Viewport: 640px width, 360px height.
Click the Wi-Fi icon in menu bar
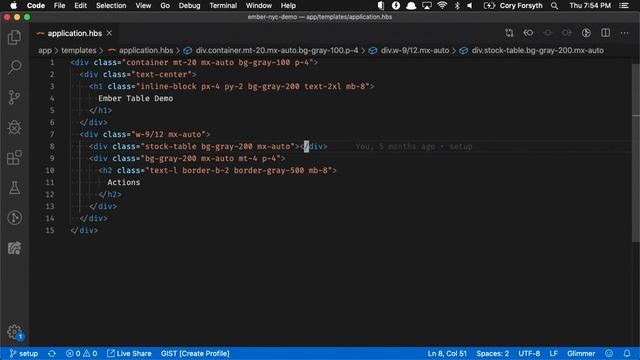[x=442, y=6]
